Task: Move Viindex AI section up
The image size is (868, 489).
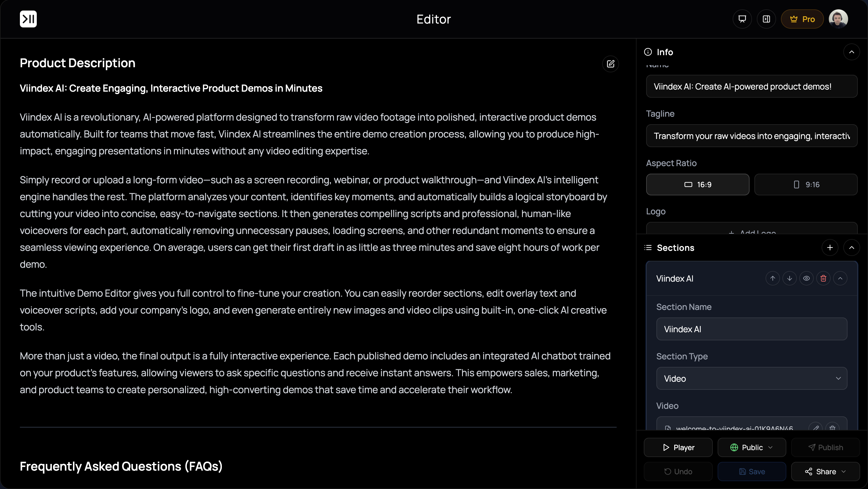Action: [773, 278]
